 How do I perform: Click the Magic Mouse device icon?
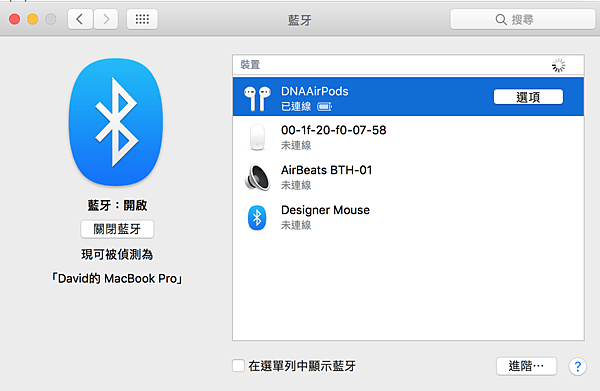[x=258, y=137]
